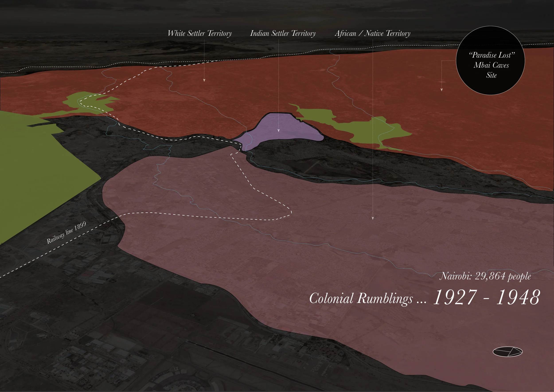
Task: Click the Mbai Caves text in circle
Action: click(x=491, y=65)
